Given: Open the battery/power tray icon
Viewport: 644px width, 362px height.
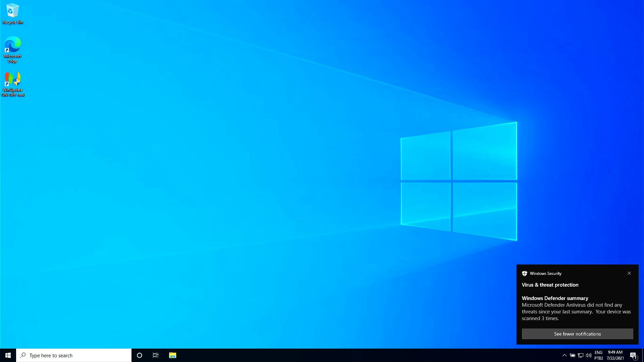Looking at the screenshot, I should (x=573, y=355).
